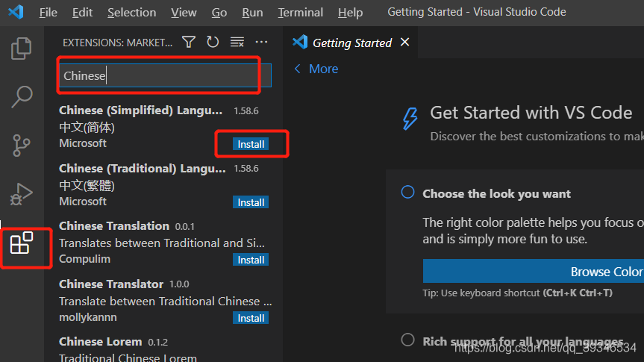This screenshot has height=362, width=644.
Task: Open the Search view icon
Action: pyautogui.click(x=22, y=96)
